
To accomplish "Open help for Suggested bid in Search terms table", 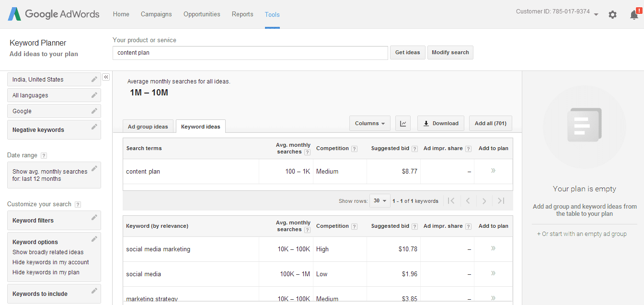I will pyautogui.click(x=414, y=149).
